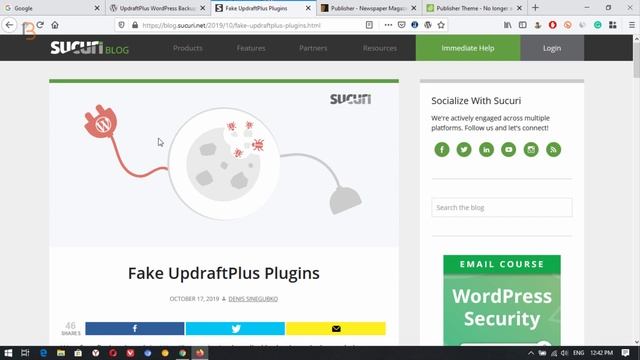Show sidebars icon in Firefox toolbar
640x360 pixels.
[x=522, y=25]
